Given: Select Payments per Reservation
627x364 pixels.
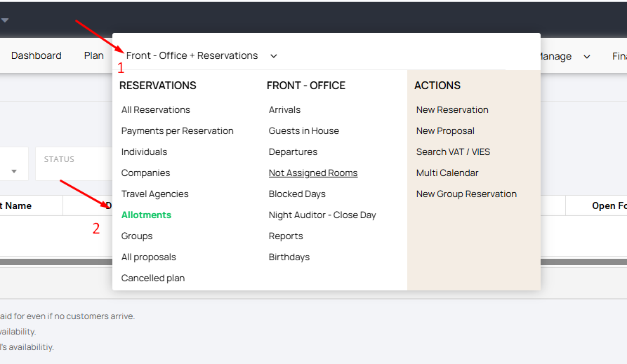Looking at the screenshot, I should point(177,130).
